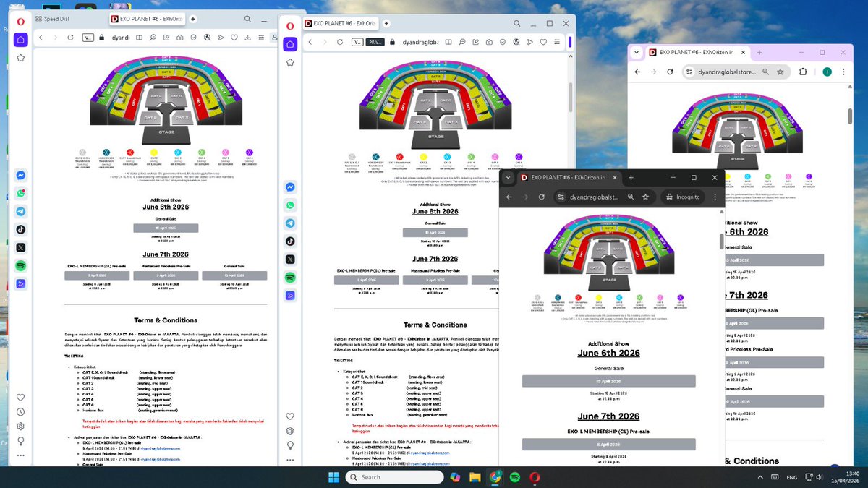Click PRIV badge in middle Opera address bar
Viewport: 868px width, 488px height.
tap(376, 42)
